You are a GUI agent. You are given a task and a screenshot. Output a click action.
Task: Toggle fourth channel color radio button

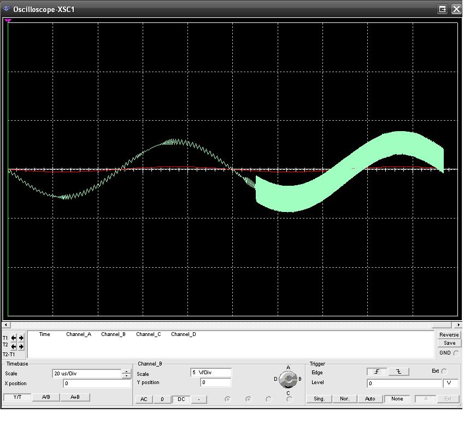[289, 399]
